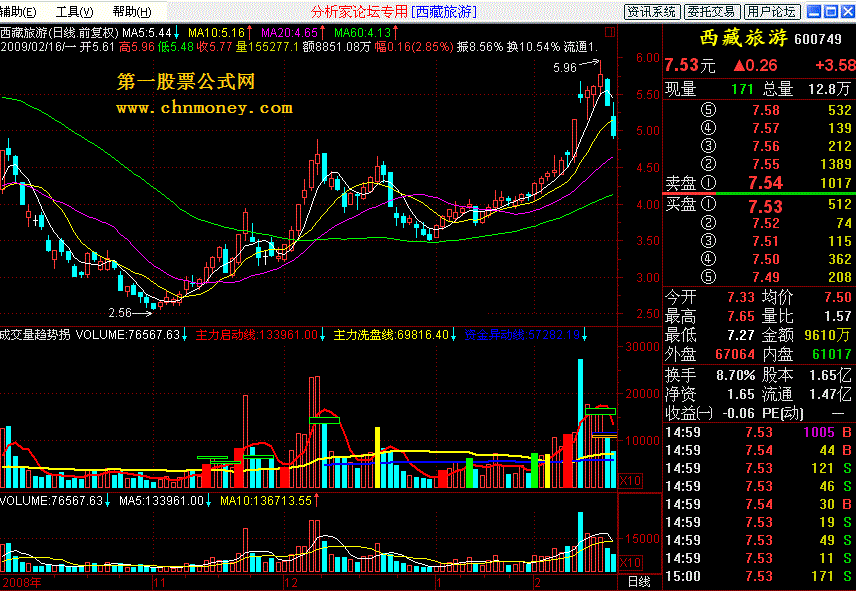Click stock code 600749
This screenshot has height=591, width=856.
point(818,39)
